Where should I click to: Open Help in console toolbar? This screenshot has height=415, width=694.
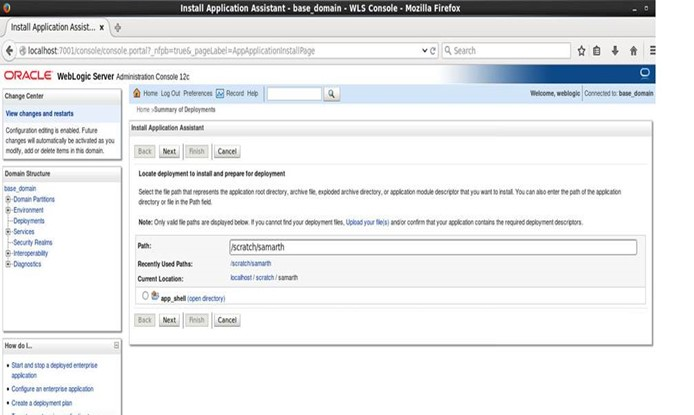click(252, 93)
